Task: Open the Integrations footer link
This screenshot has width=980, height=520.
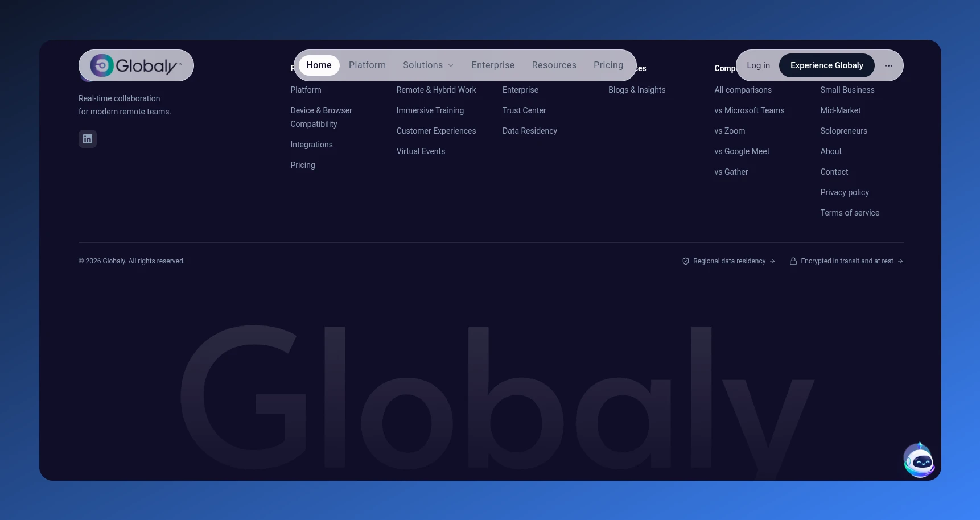Action: pos(311,145)
